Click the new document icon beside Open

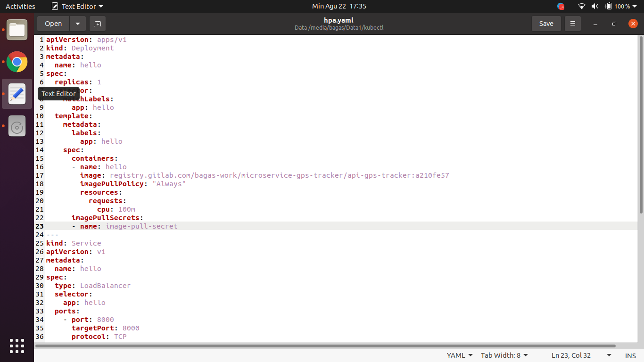[x=98, y=24]
